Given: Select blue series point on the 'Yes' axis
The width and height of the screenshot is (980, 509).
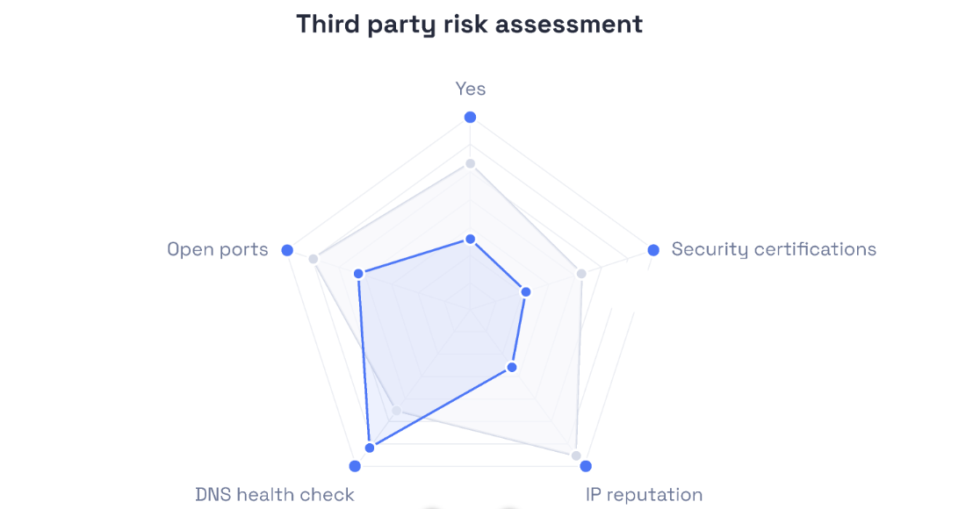Looking at the screenshot, I should 470,239.
